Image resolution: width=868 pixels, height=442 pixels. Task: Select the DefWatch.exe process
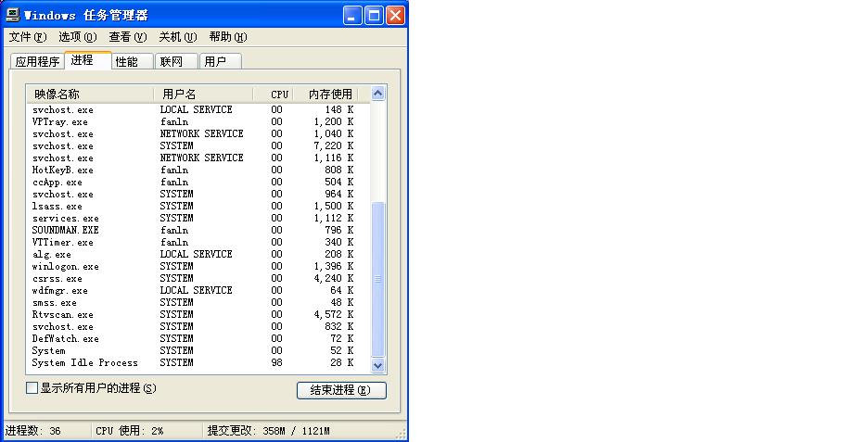click(x=198, y=338)
